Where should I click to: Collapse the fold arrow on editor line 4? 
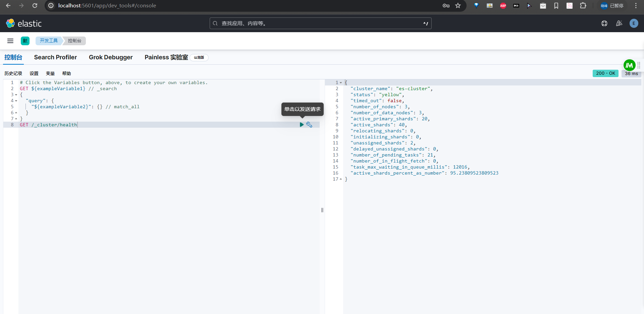16,101
